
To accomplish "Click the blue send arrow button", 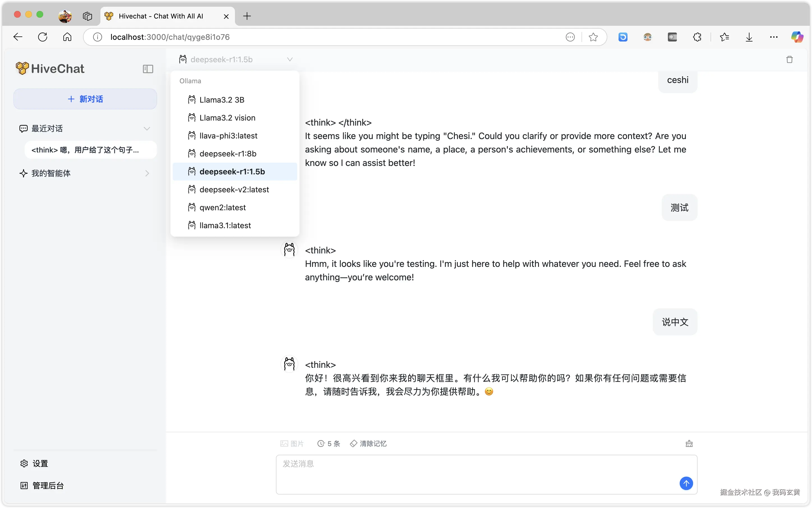I will tap(686, 483).
